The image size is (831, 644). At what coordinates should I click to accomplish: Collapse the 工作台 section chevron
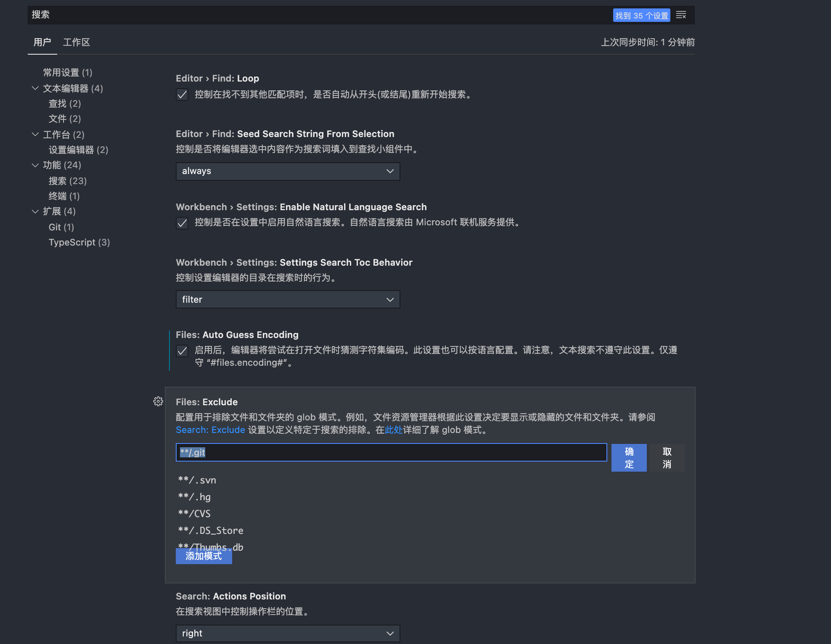point(35,135)
